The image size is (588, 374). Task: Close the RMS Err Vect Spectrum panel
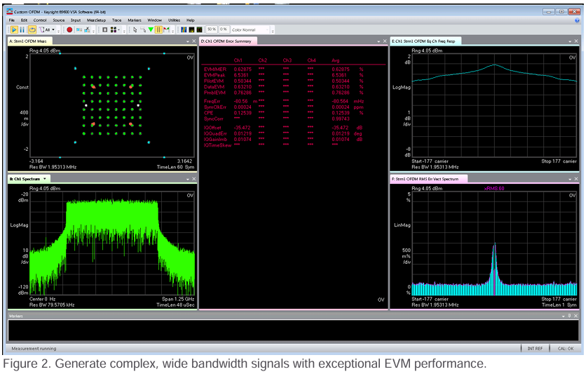coord(576,179)
